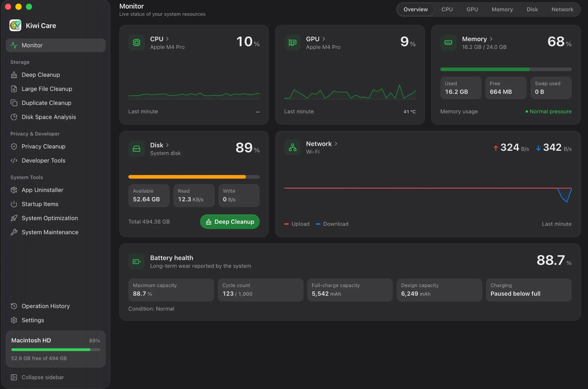Open Network details via its chevron
The width and height of the screenshot is (588, 389).
(336, 144)
